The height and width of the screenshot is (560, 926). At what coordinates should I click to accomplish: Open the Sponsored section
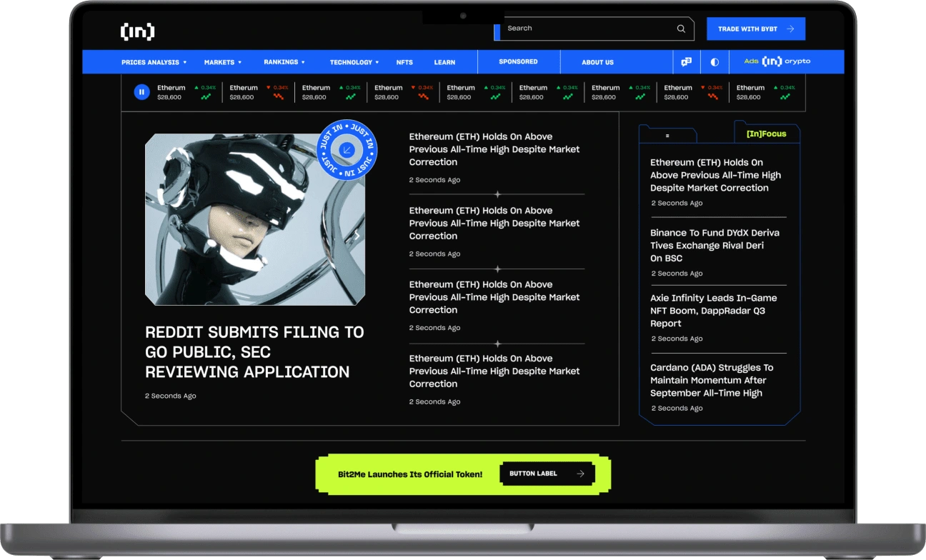pos(519,61)
